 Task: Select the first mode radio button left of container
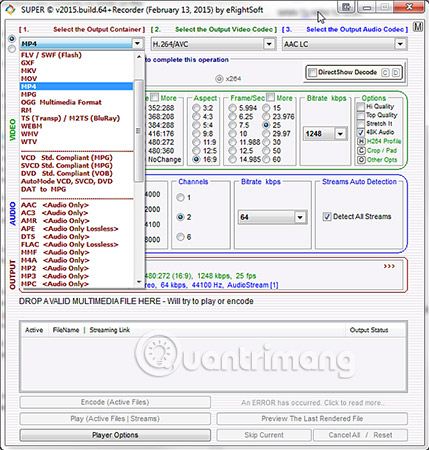[12, 39]
